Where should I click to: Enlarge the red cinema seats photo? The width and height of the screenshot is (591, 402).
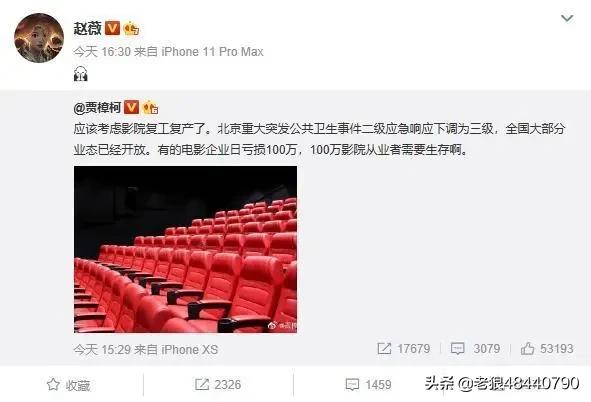tap(185, 249)
